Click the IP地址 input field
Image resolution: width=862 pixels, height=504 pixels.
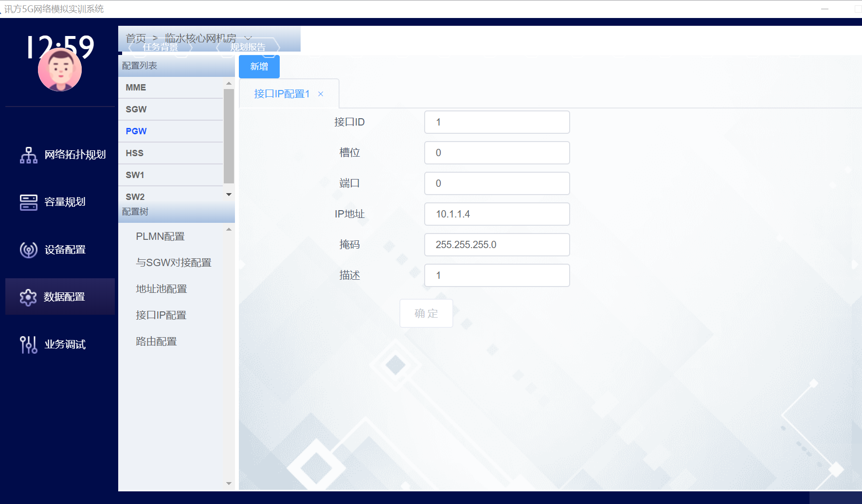tap(497, 214)
